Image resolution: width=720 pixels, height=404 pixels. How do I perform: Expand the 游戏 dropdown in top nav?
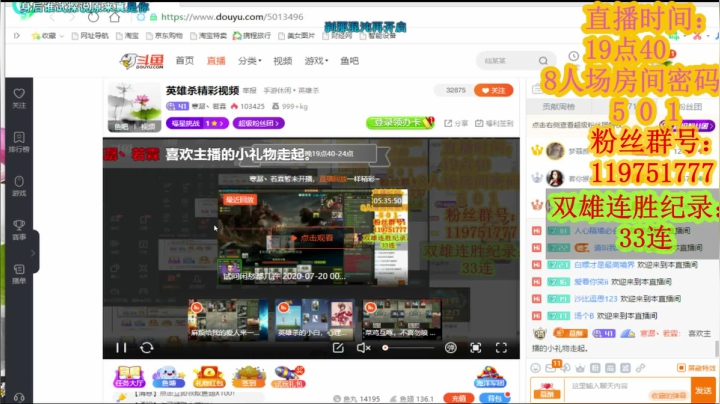point(316,61)
